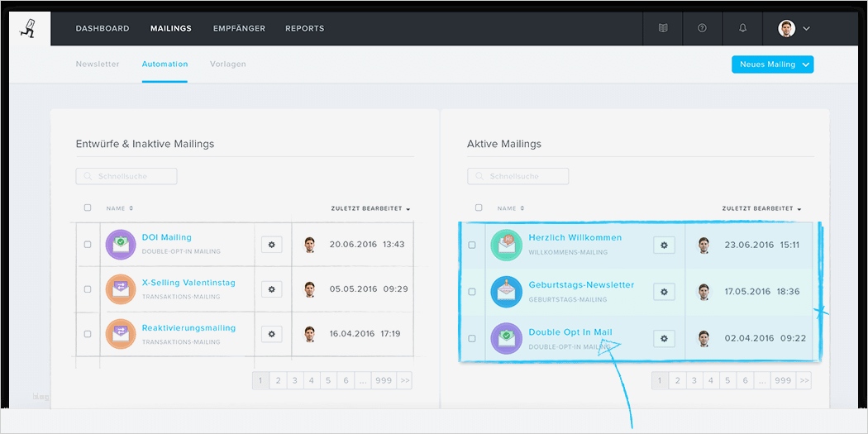Click the running mailman logo
868x434 pixels.
pos(27,29)
